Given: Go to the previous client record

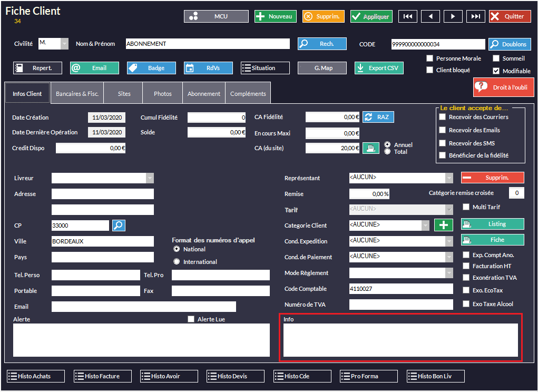Looking at the screenshot, I should 430,16.
